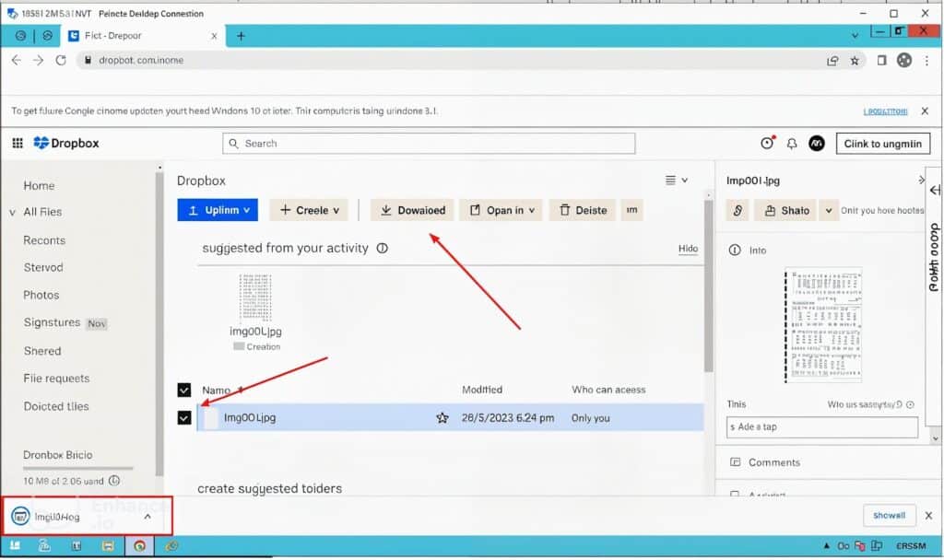
Task: Open the learn more link in banner
Action: (885, 111)
